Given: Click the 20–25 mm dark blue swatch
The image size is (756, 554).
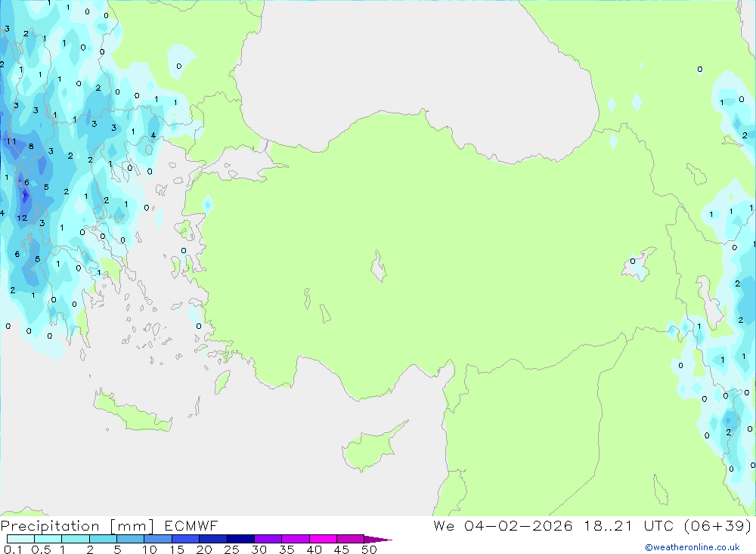Looking at the screenshot, I should click(x=213, y=539).
